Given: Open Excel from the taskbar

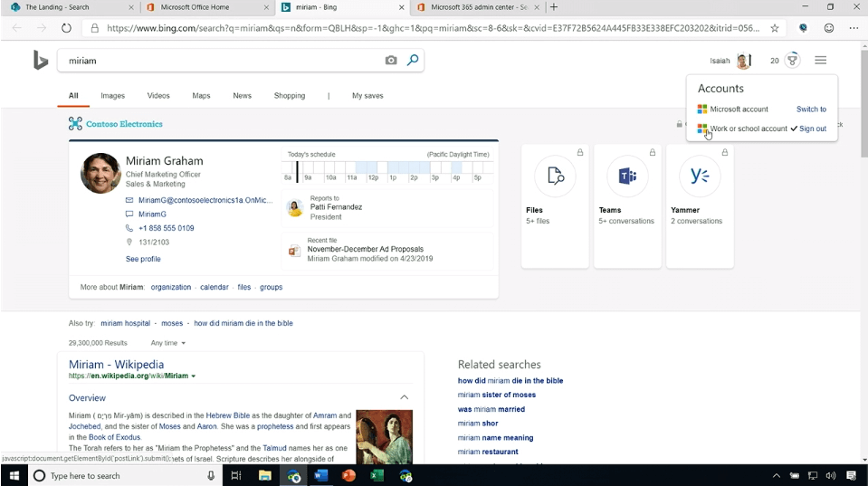Looking at the screenshot, I should [x=377, y=475].
